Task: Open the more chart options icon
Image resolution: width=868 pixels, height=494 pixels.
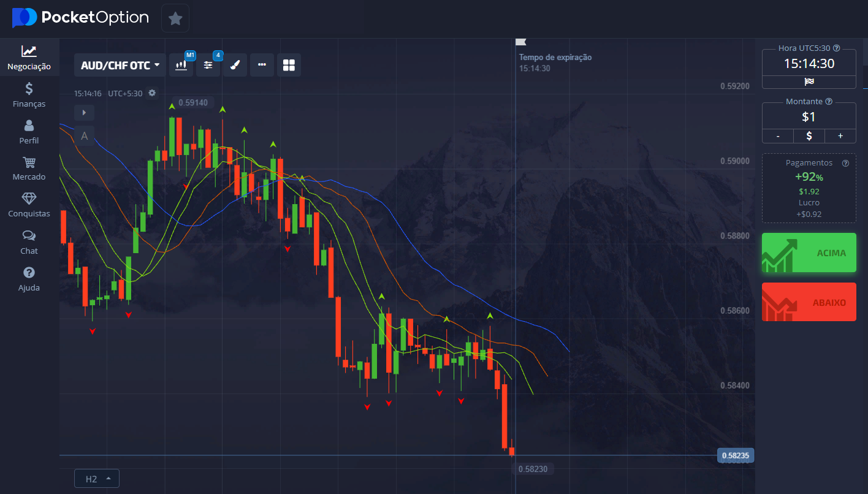Action: [262, 64]
